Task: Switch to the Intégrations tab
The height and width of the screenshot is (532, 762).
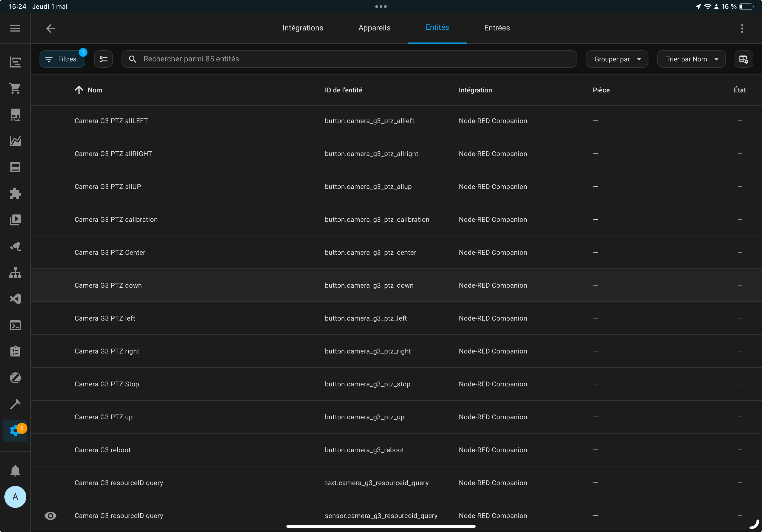Action: [303, 28]
